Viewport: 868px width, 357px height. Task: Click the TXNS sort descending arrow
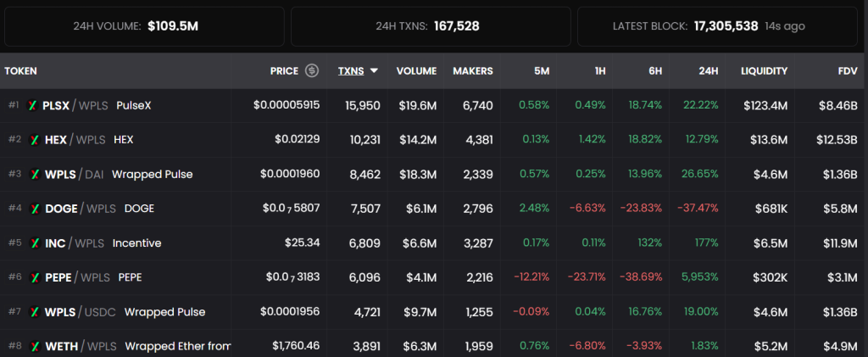(x=374, y=71)
